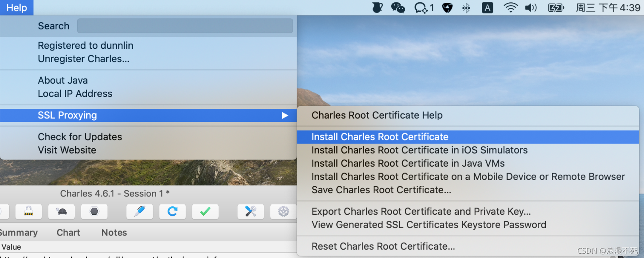Toggle SSL proxying padlock toolbar icon
Image resolution: width=644 pixels, height=258 pixels.
pyautogui.click(x=29, y=211)
